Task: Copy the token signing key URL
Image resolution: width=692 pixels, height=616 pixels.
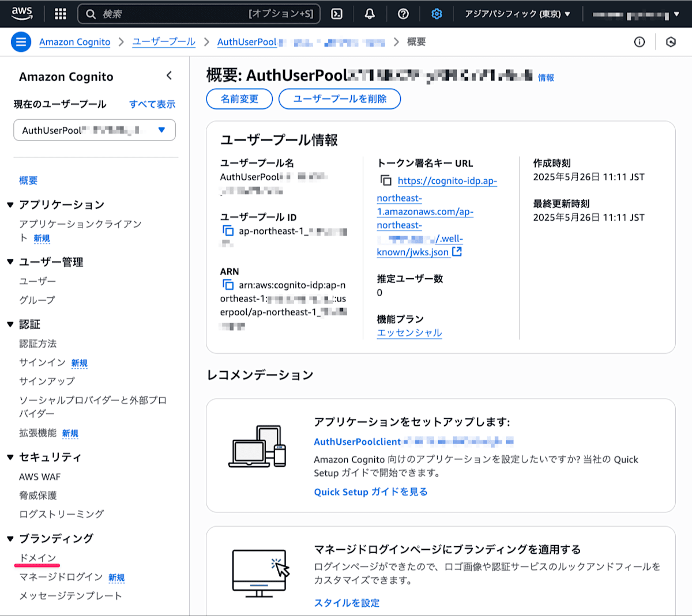Action: pyautogui.click(x=386, y=180)
